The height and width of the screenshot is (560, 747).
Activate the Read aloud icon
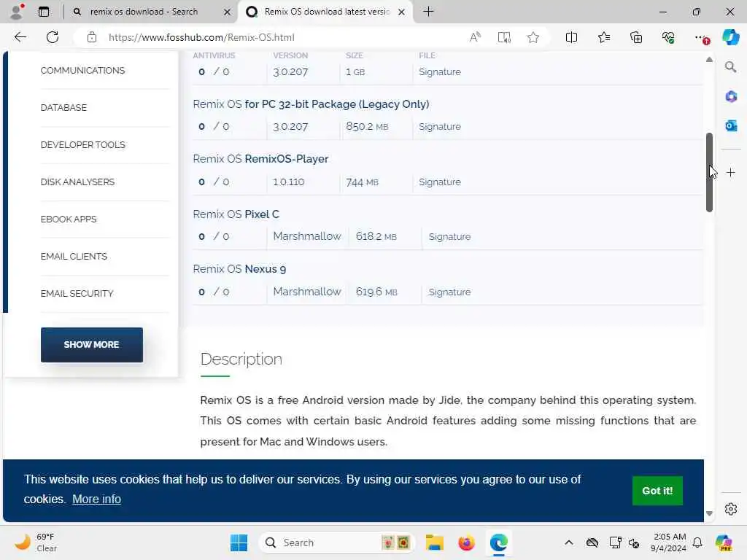click(475, 37)
